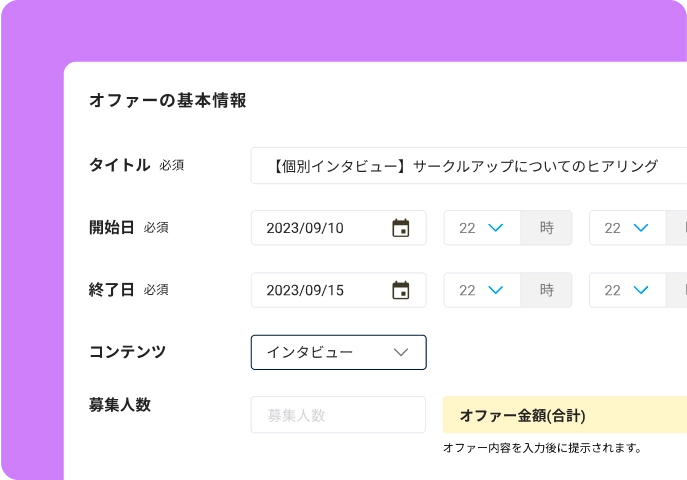The height and width of the screenshot is (480, 687).
Task: Open the calendar picker for the start date
Action: (401, 228)
